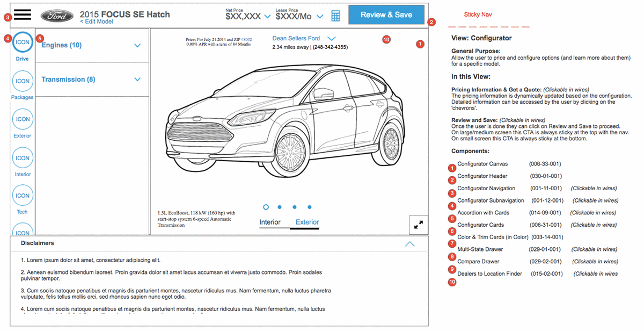
Task: Expand car image to fullscreen
Action: pyautogui.click(x=418, y=225)
